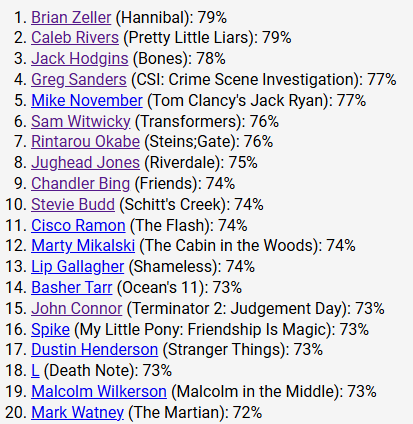
Task: Select the Chandler Bing link
Action: point(81,184)
